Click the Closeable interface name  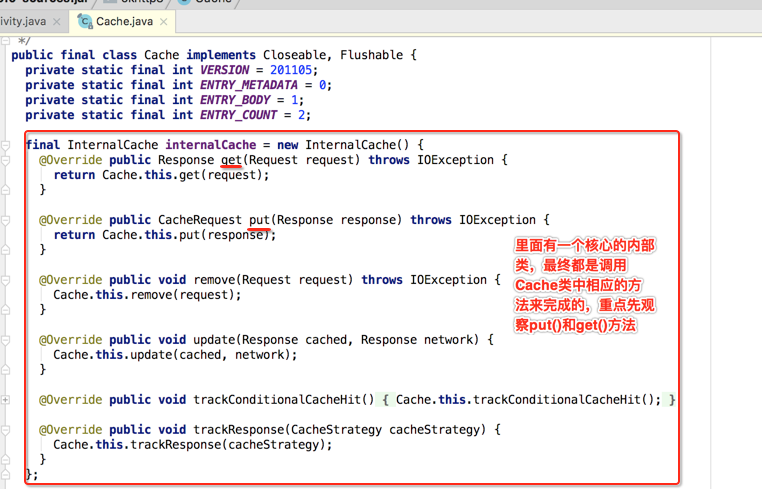point(294,55)
